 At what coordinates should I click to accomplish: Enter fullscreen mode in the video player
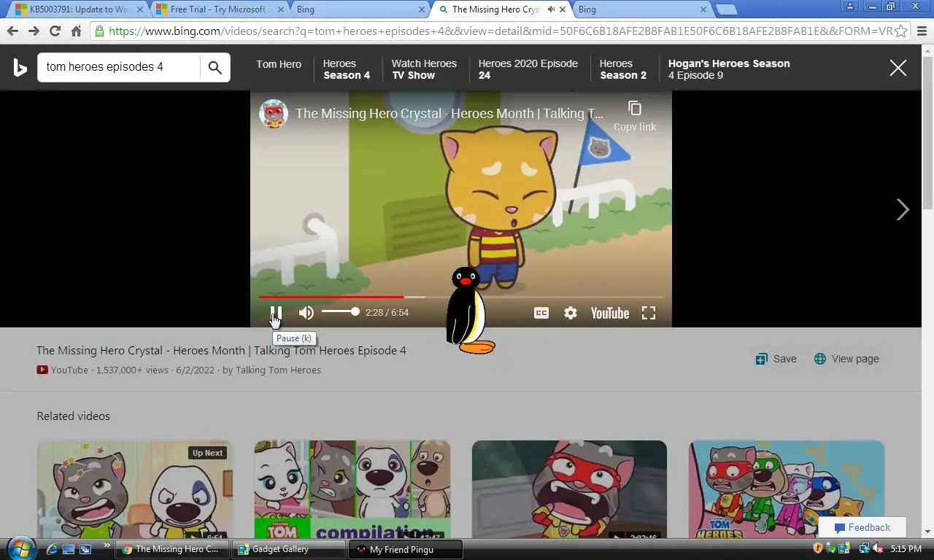pos(649,313)
